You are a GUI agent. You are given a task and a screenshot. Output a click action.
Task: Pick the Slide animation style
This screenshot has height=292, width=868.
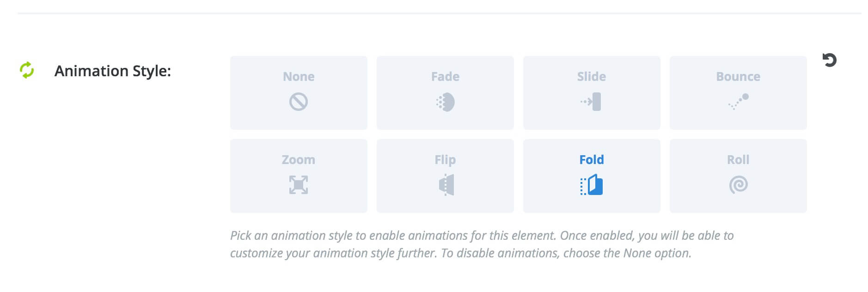(x=592, y=93)
